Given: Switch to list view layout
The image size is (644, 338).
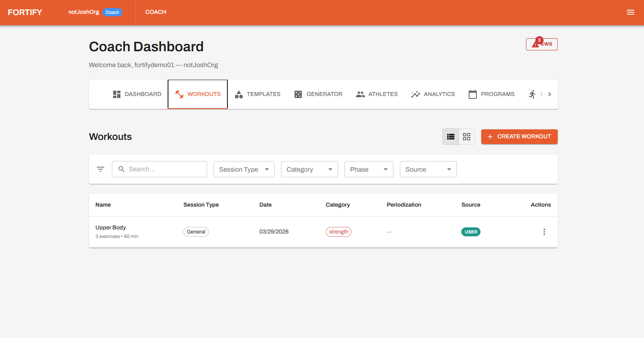Looking at the screenshot, I should 451,137.
